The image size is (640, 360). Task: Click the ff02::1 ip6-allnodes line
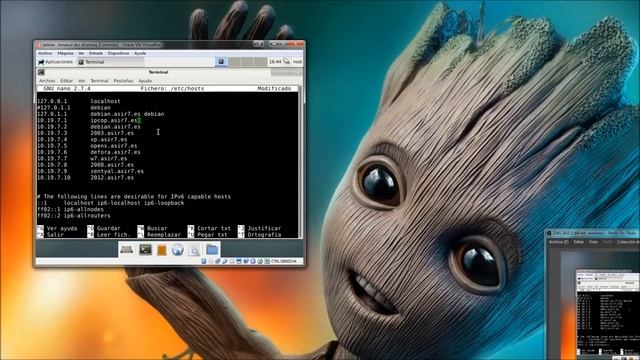70,209
